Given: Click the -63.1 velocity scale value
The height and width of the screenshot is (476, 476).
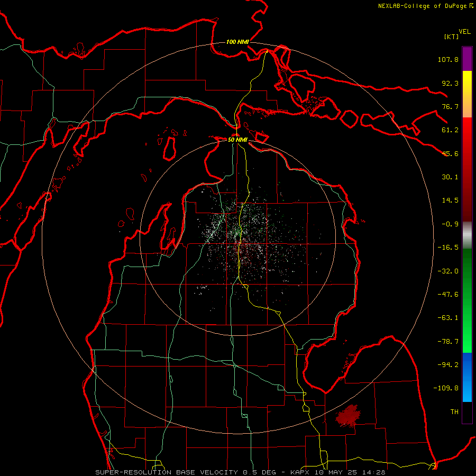Looking at the screenshot, I should [x=448, y=318].
